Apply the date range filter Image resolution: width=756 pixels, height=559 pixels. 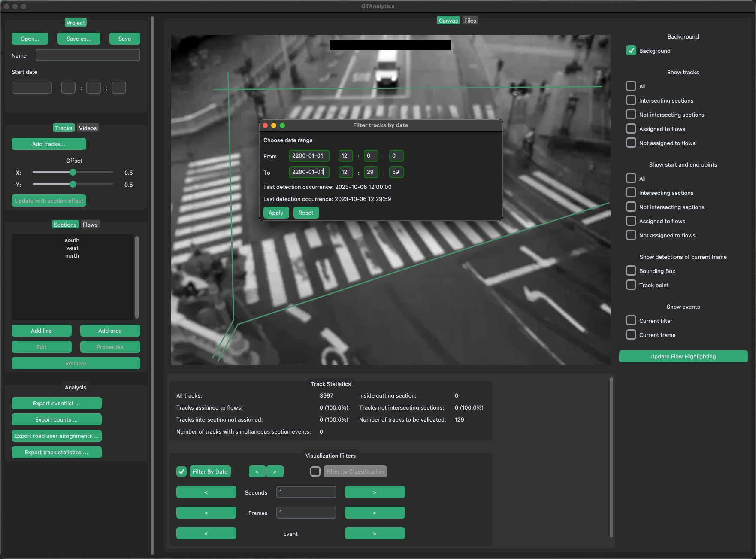pyautogui.click(x=276, y=213)
